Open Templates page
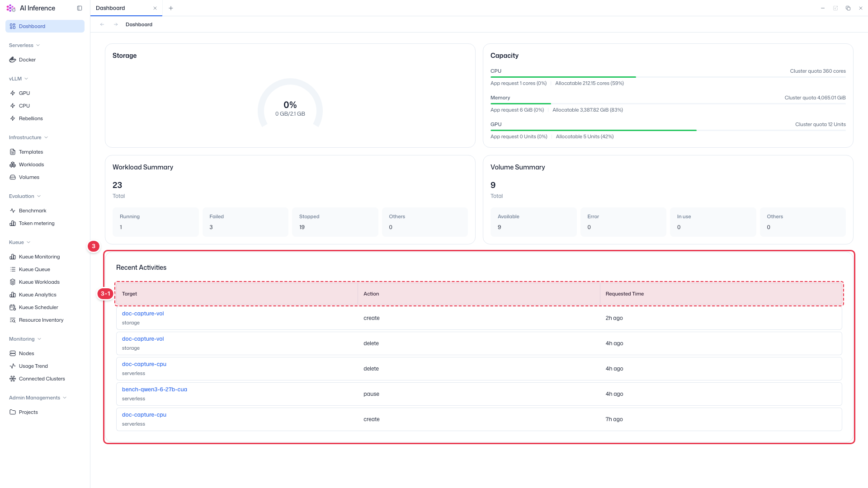 pos(45,152)
